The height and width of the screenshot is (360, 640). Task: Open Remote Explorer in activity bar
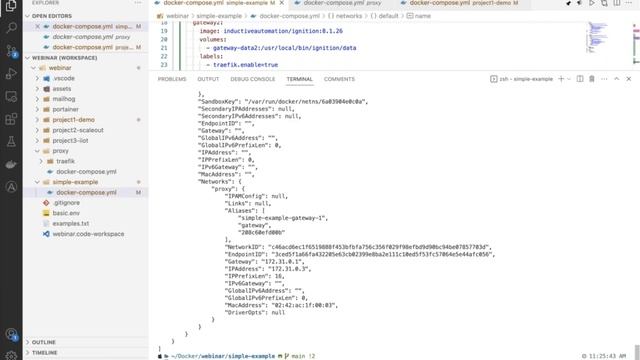(x=11, y=96)
